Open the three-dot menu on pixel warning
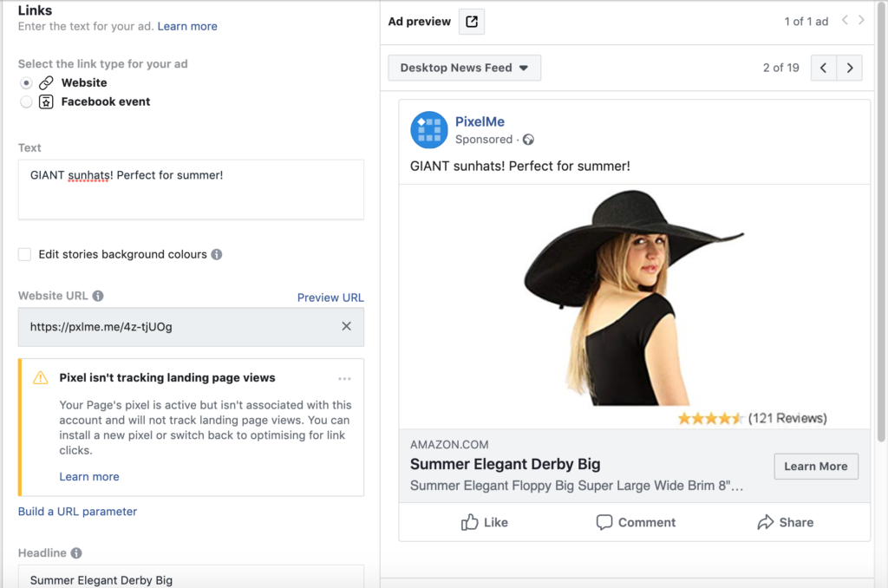The width and height of the screenshot is (888, 588). coord(344,378)
